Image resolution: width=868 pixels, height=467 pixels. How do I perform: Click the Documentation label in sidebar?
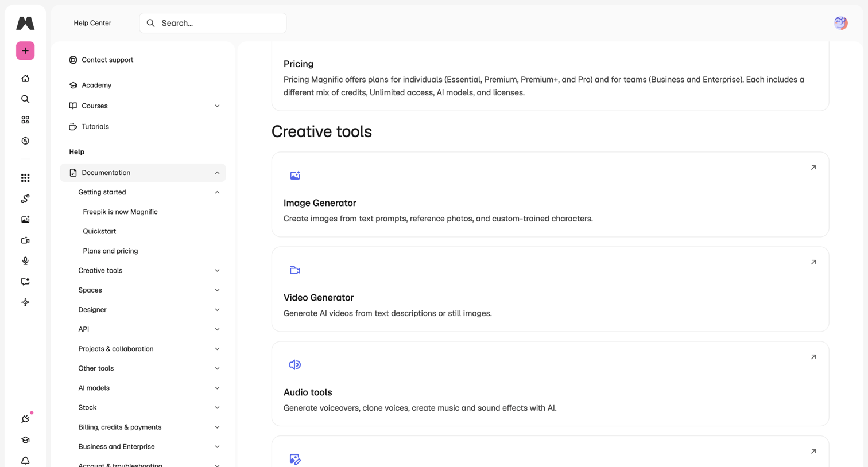click(x=106, y=173)
